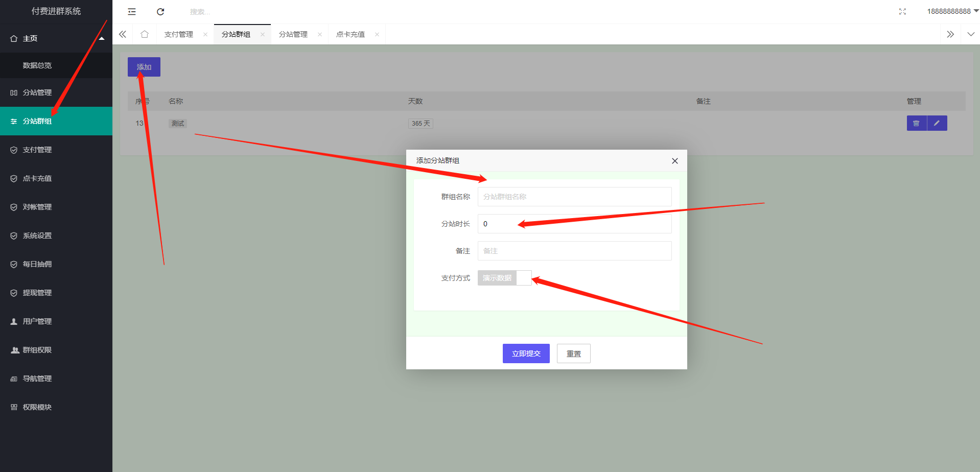
Task: Close the 添加分站群组 dialog
Action: click(x=674, y=161)
